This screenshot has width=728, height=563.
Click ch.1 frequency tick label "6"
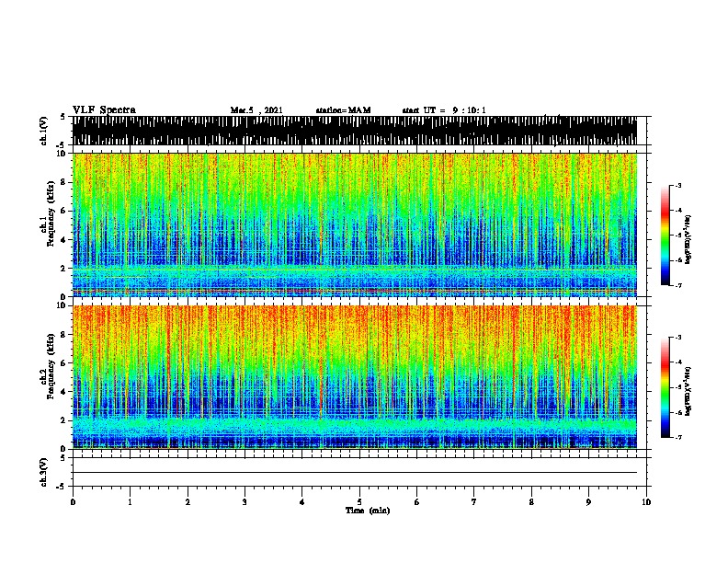pyautogui.click(x=64, y=212)
